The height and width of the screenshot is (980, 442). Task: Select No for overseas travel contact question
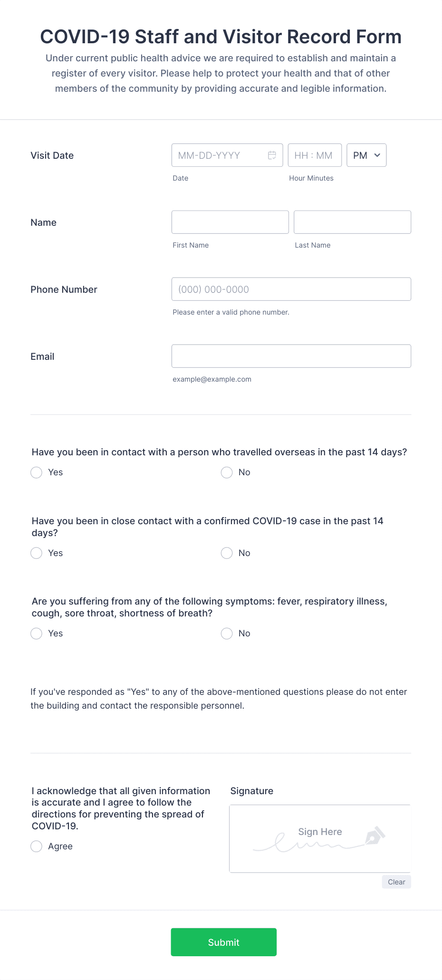tap(227, 472)
